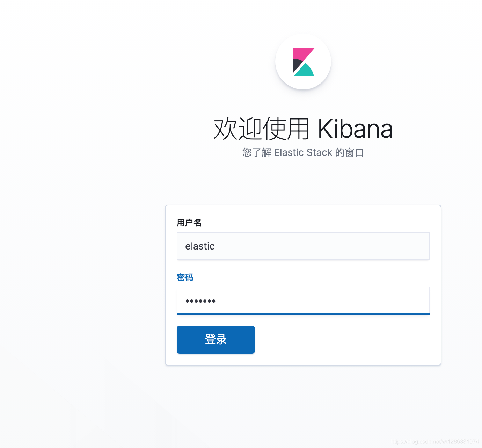Click the "用户名" field label

[189, 223]
